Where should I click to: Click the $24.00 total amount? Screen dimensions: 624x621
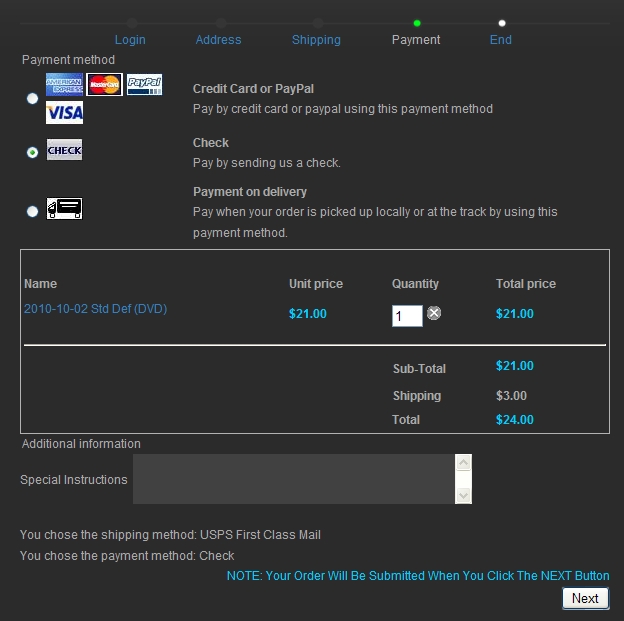(515, 420)
